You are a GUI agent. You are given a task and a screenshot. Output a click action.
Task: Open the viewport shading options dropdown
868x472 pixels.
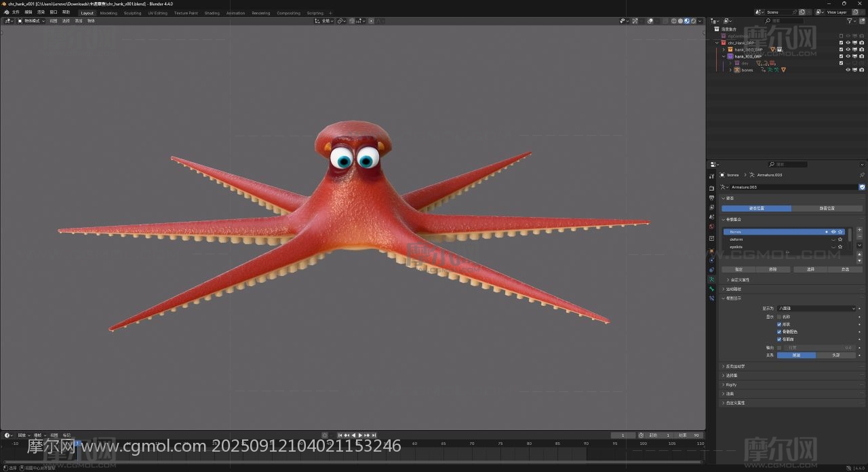click(x=700, y=21)
